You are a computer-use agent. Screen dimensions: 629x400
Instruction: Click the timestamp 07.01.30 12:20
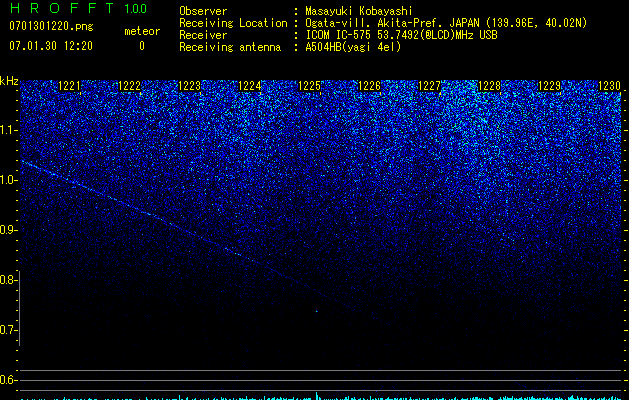51,46
